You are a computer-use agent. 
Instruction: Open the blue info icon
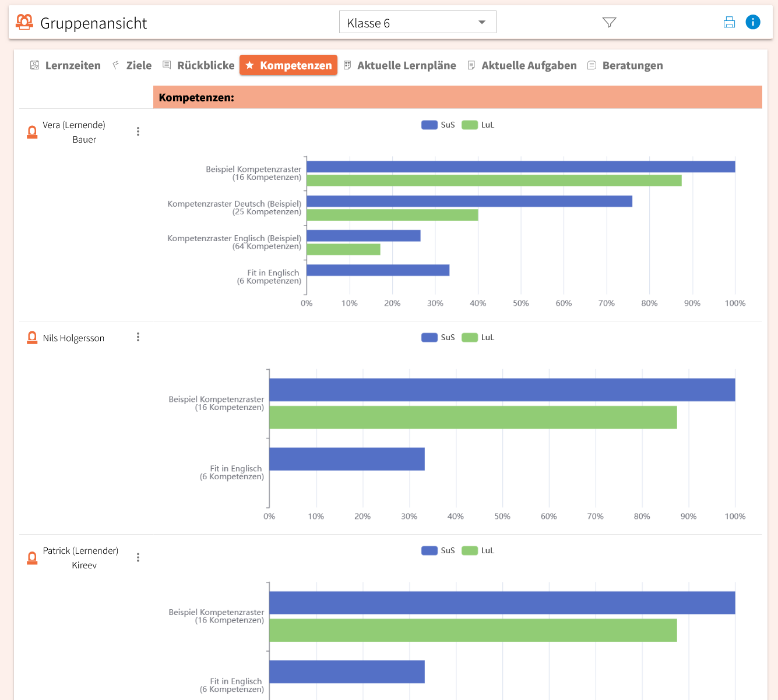753,22
